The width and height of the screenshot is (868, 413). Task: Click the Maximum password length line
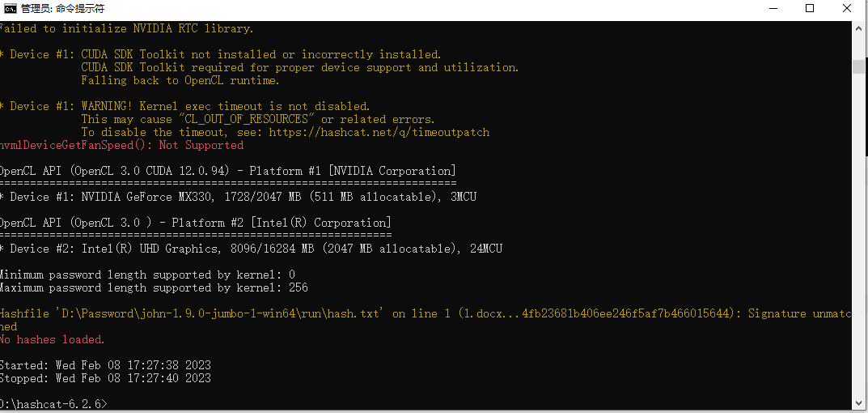pyautogui.click(x=154, y=287)
